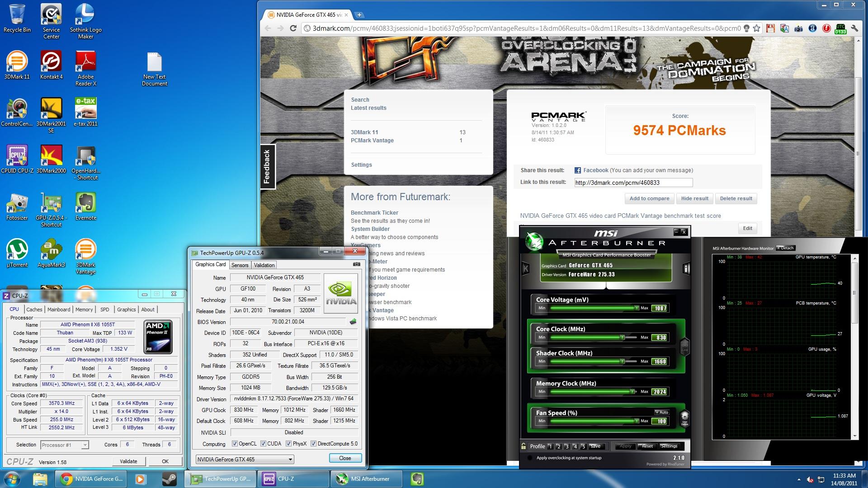The height and width of the screenshot is (488, 868).
Task: Select Afterburner profile slot 3
Action: [x=566, y=446]
